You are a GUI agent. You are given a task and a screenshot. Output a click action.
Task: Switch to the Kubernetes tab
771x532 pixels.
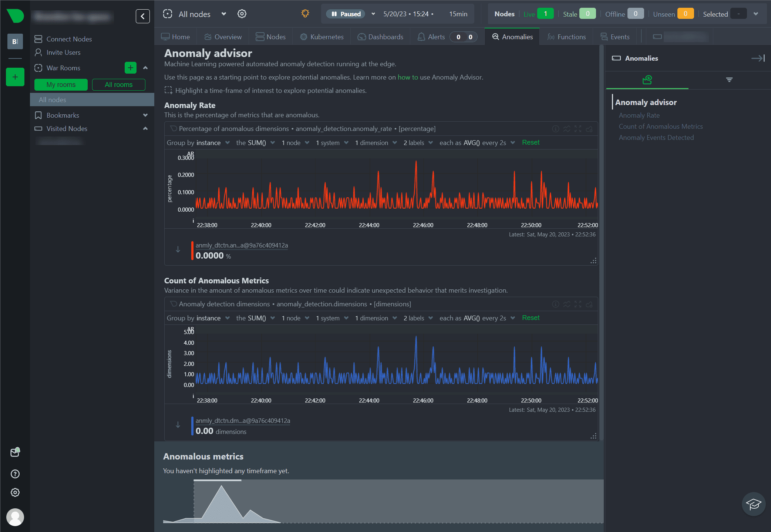tap(321, 37)
